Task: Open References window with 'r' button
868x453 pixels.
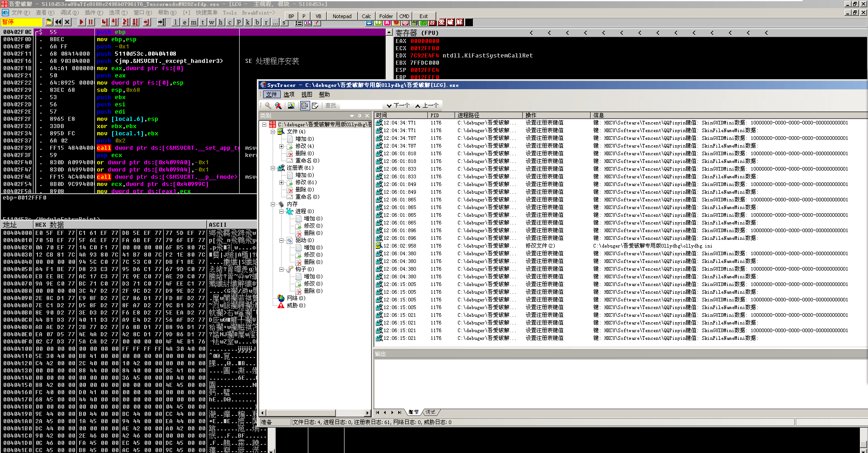Action: [x=266, y=22]
